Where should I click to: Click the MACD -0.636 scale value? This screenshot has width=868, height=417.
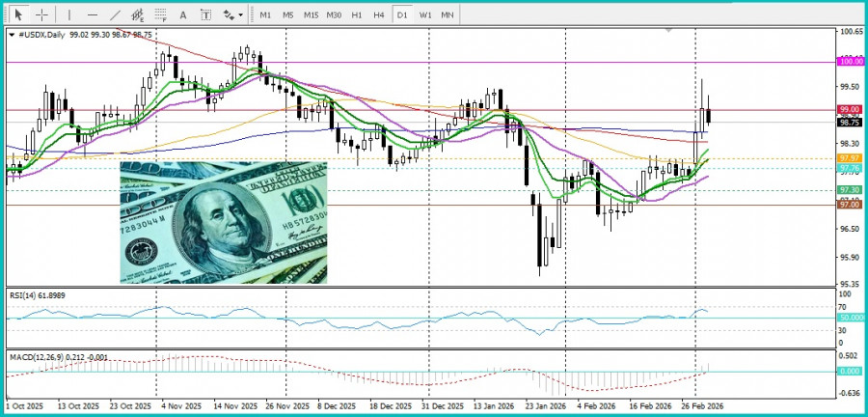point(849,394)
